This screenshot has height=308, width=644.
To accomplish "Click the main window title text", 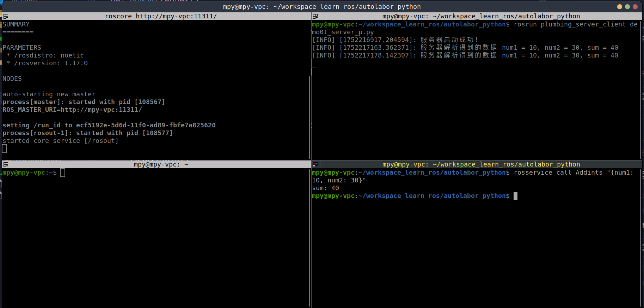I will tap(321, 7).
